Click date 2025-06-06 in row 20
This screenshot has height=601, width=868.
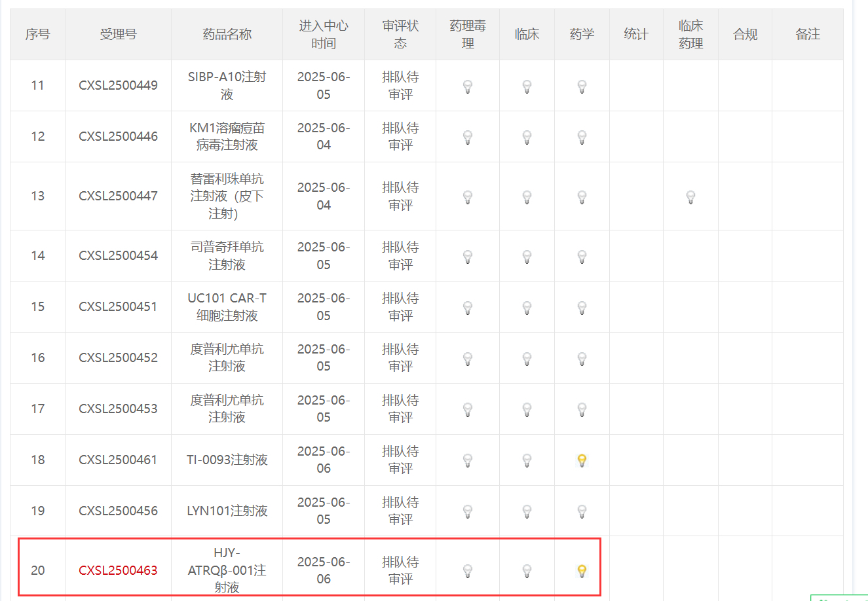pyautogui.click(x=324, y=570)
